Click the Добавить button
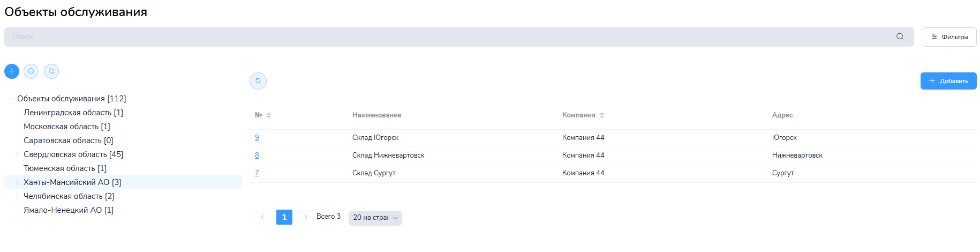 948,81
